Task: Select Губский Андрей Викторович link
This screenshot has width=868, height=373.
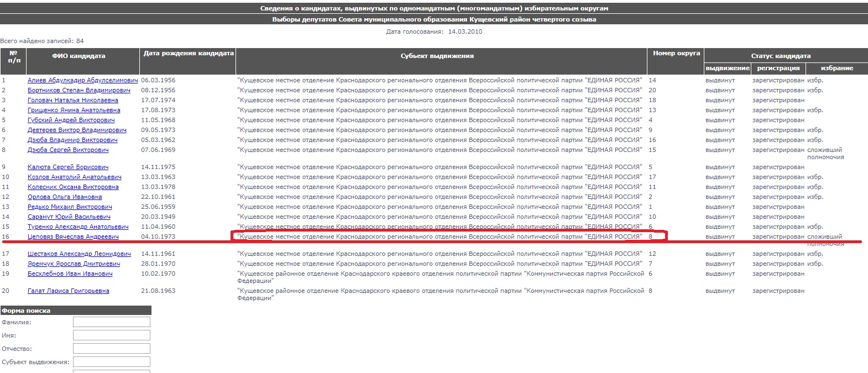Action: coord(71,120)
